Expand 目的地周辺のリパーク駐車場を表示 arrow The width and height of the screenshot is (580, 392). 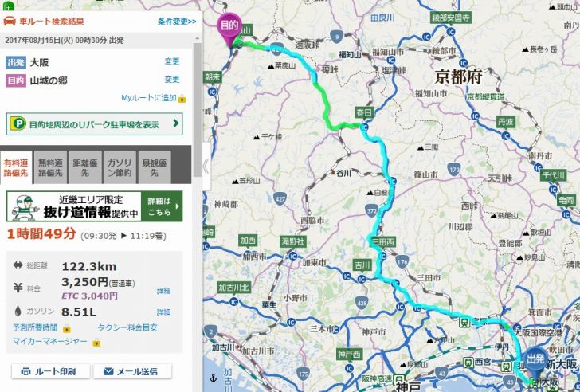pos(176,123)
